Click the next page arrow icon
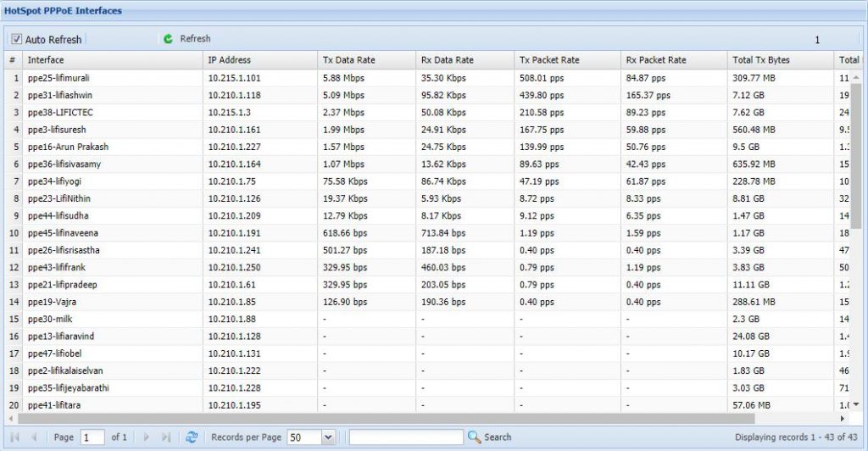Viewport: 868px width, 451px height. point(147,437)
